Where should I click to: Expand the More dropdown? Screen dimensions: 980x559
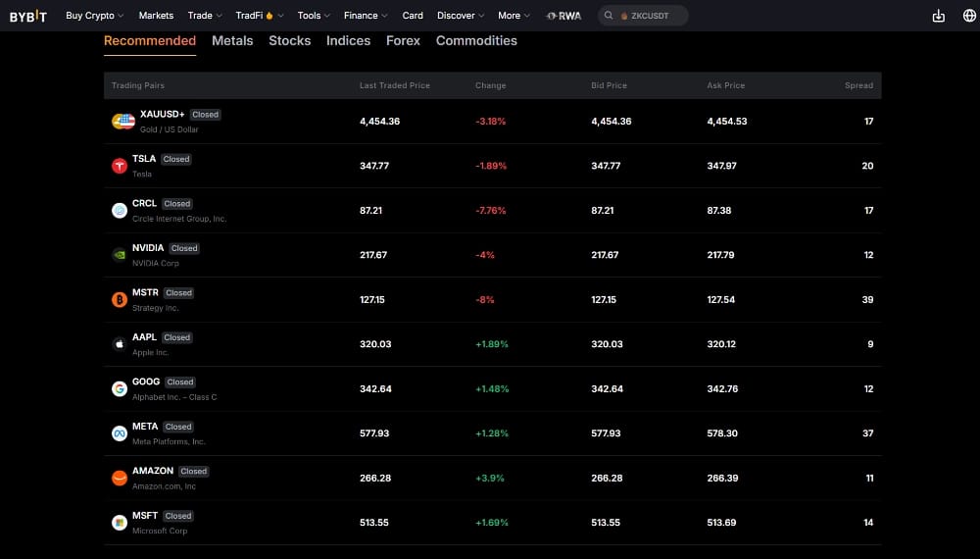pos(514,16)
